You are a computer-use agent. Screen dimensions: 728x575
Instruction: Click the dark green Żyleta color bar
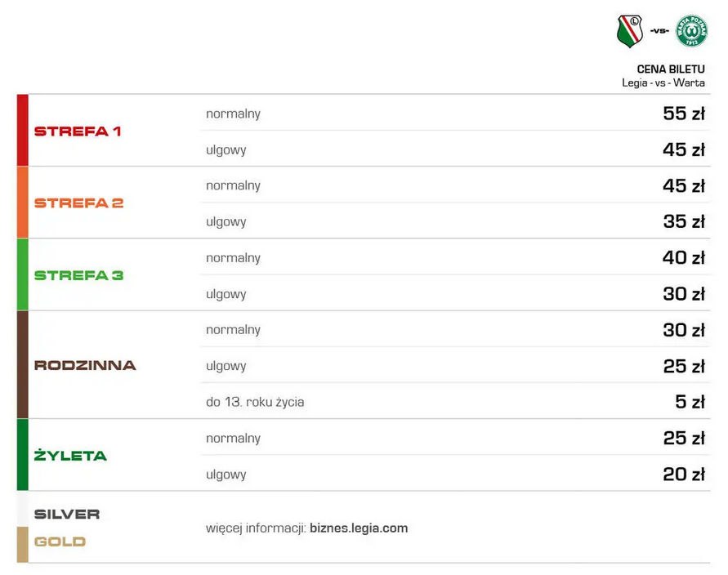point(22,455)
